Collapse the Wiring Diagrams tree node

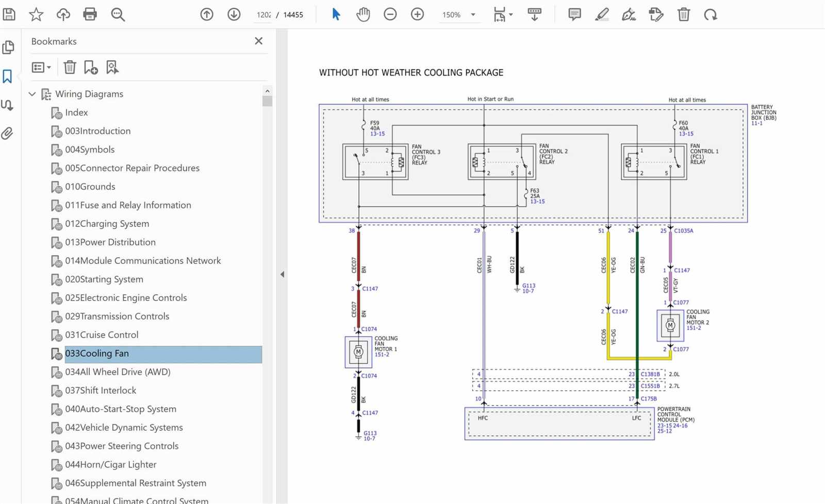pos(32,94)
